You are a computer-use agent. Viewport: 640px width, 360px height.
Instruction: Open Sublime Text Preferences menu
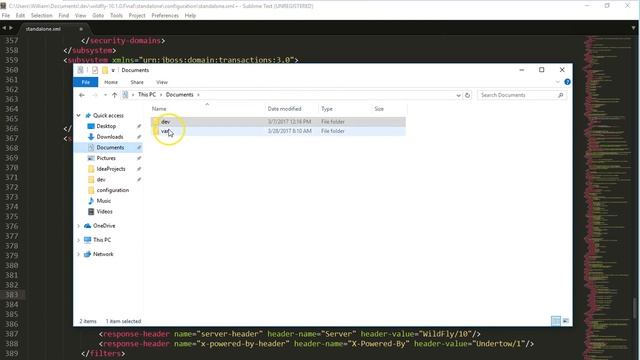point(165,16)
